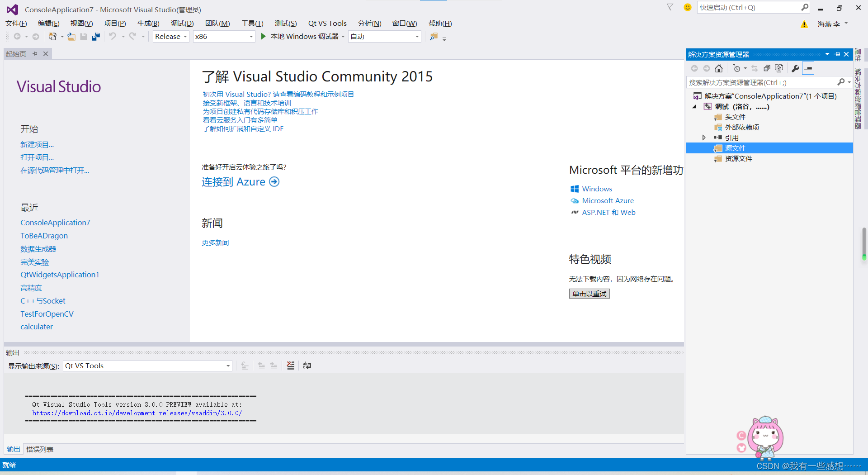868x475 pixels.
Task: Close the Start Page tab
Action: (x=46, y=54)
